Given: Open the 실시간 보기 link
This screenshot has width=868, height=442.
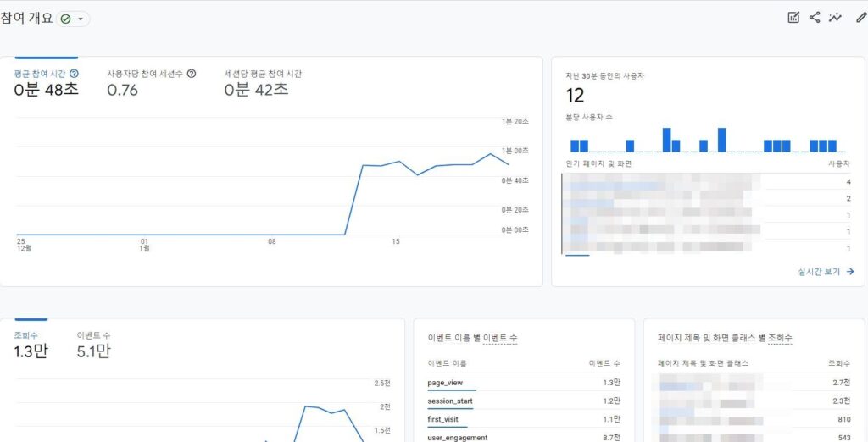Looking at the screenshot, I should pyautogui.click(x=819, y=272).
